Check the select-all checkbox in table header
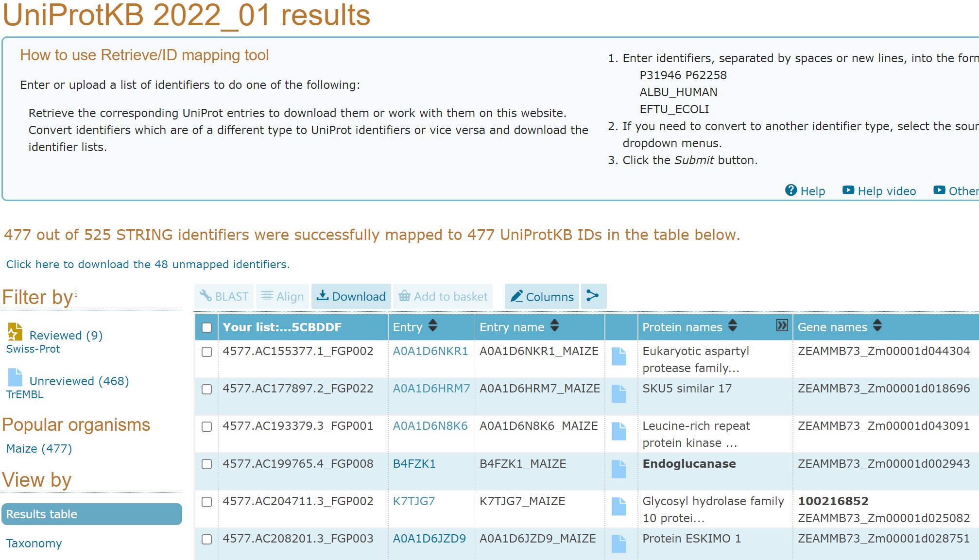This screenshot has height=560, width=979. click(206, 327)
